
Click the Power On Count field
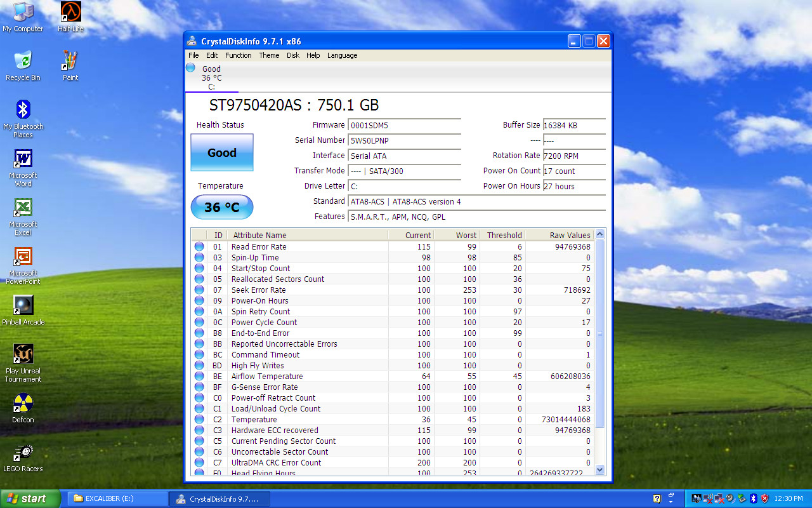click(x=574, y=171)
